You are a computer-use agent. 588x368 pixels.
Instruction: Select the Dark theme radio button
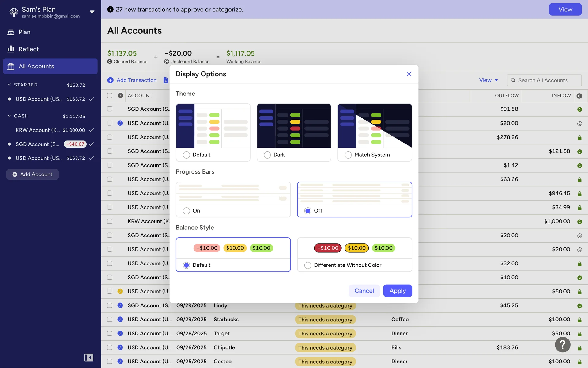point(267,155)
